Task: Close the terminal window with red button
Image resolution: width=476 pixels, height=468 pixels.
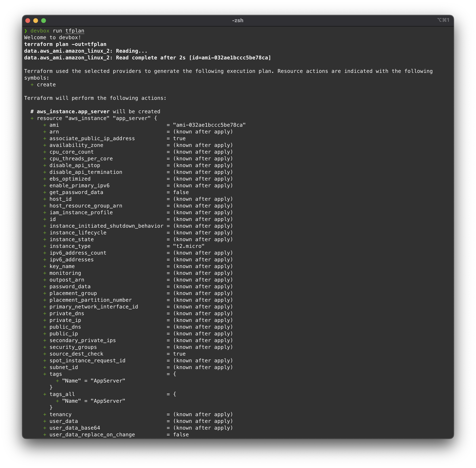Action: (28, 21)
